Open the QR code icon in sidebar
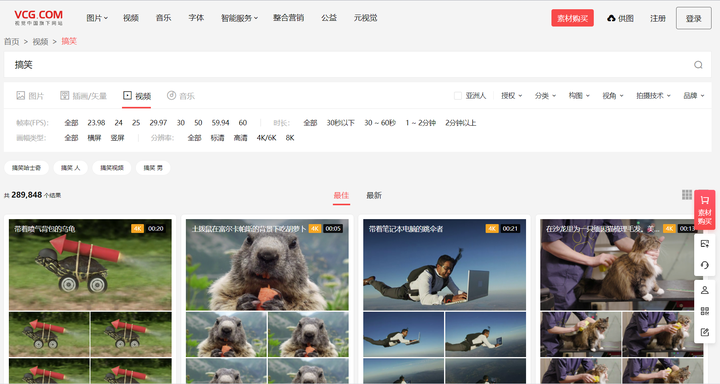720x384 pixels. [x=705, y=311]
